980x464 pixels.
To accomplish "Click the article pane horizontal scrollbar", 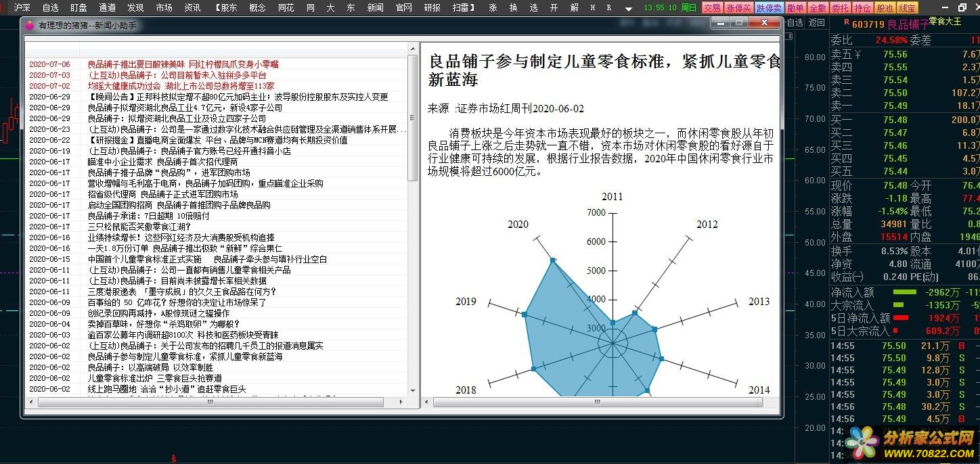I will (x=599, y=402).
